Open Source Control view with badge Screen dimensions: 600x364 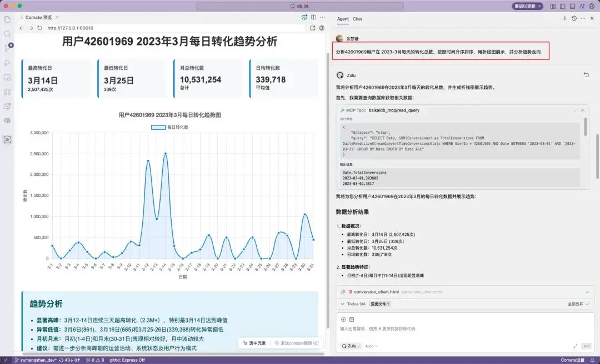coord(8,48)
